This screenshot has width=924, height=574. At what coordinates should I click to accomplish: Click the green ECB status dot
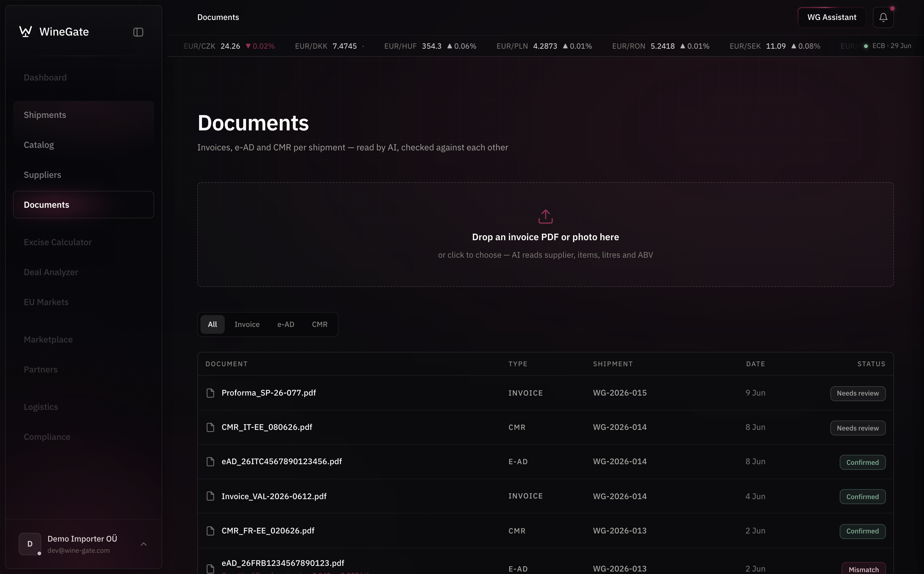[x=866, y=46]
